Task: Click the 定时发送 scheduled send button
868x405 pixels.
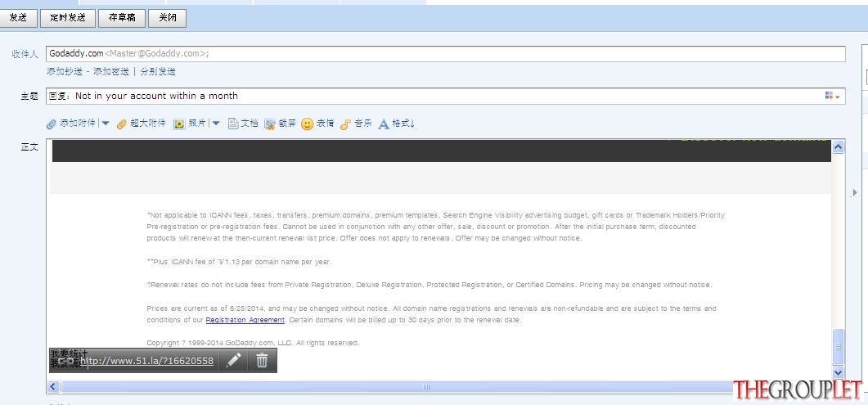Action: tap(68, 18)
